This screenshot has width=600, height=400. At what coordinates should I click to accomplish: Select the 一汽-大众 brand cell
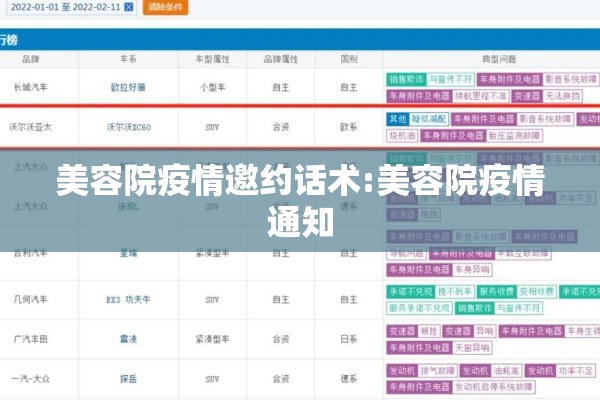[x=31, y=379]
